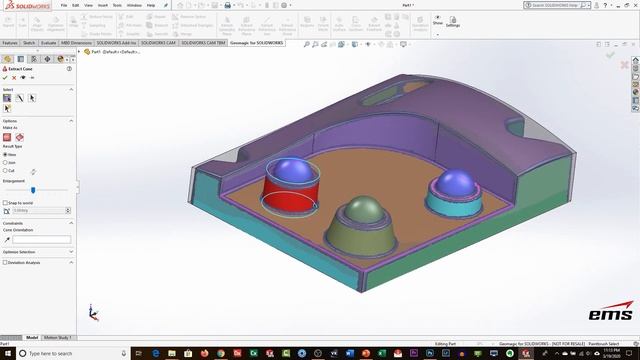640x360 pixels.
Task: Cancel with red X in viewport corner
Action: click(x=624, y=64)
